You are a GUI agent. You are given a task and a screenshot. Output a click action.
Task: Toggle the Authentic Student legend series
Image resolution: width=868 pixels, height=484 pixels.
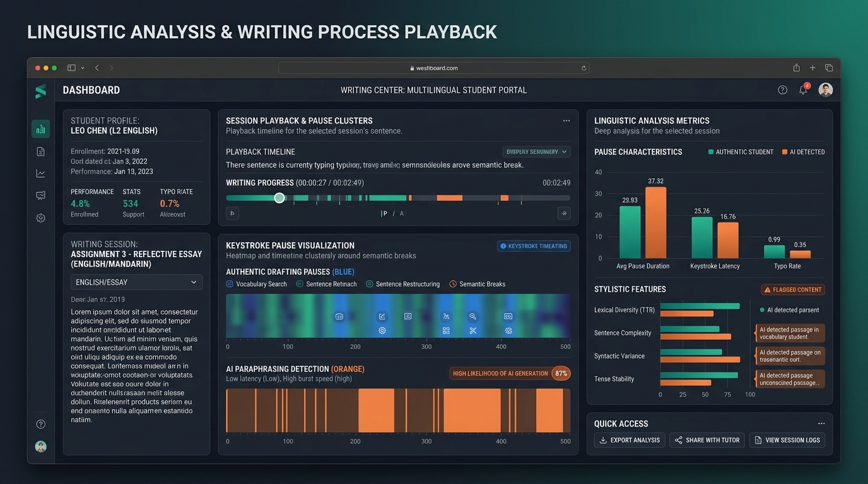(x=741, y=152)
